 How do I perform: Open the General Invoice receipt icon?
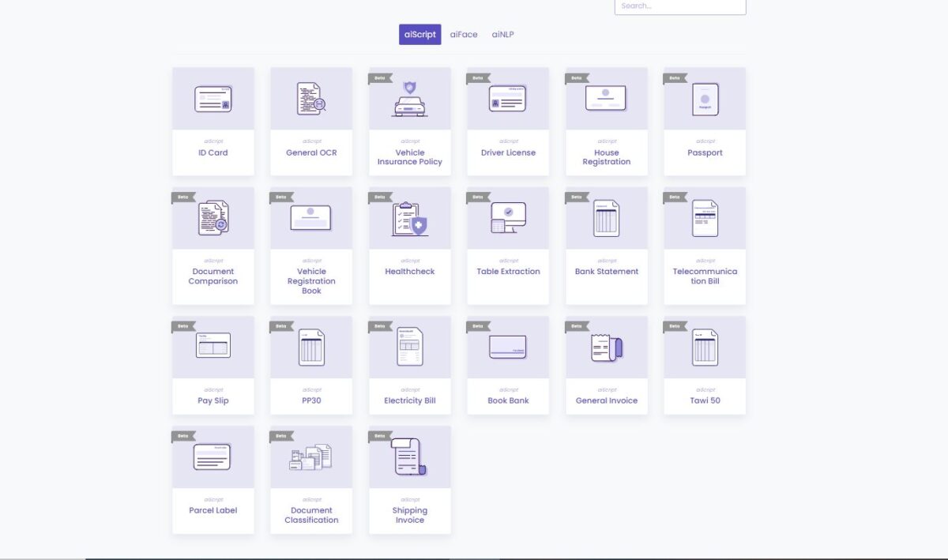[606, 345]
